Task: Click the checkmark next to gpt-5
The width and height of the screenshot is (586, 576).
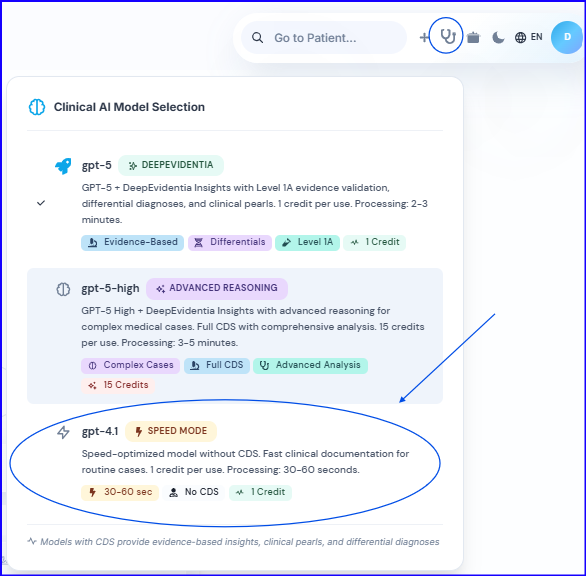Action: pyautogui.click(x=41, y=203)
